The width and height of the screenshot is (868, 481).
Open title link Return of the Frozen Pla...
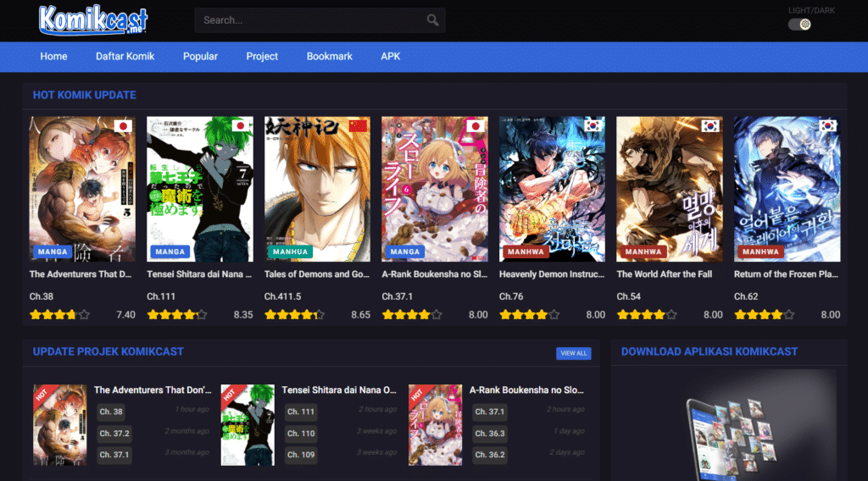click(x=786, y=274)
